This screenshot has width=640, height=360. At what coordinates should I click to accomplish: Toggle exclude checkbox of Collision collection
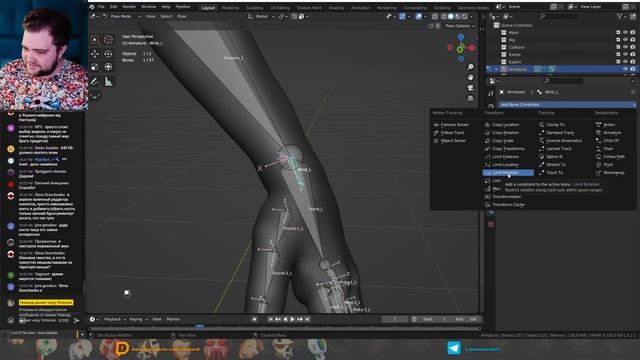(618, 47)
